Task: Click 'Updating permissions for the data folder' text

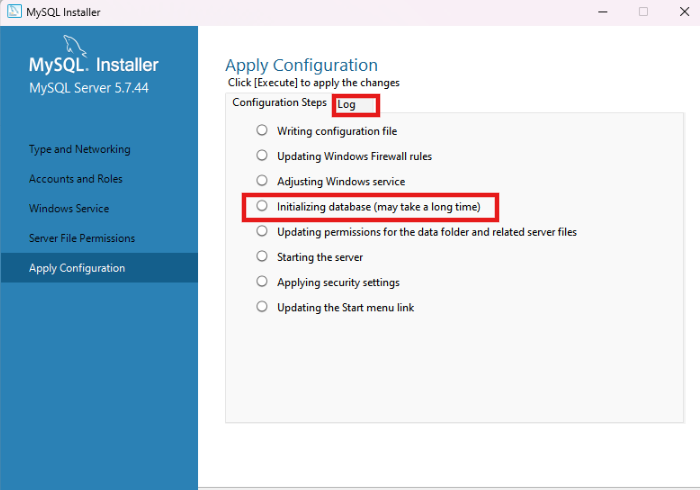Action: (427, 232)
